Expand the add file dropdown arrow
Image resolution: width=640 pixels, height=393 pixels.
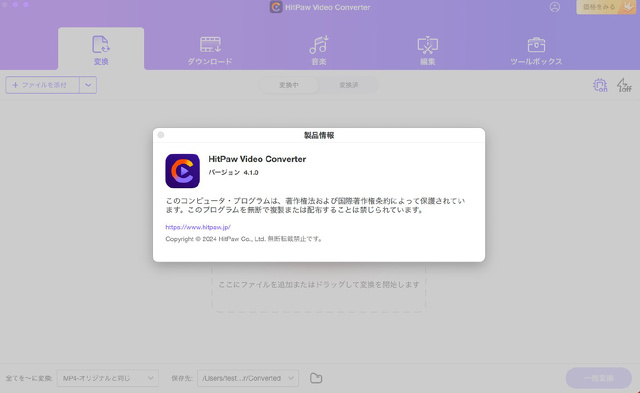[x=88, y=85]
